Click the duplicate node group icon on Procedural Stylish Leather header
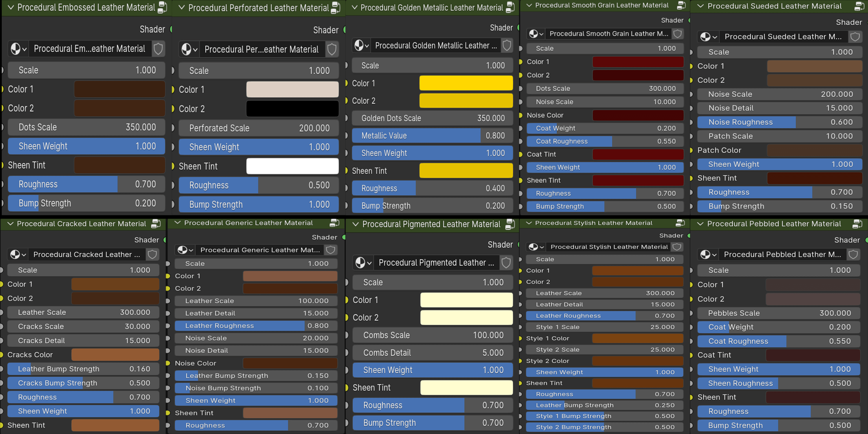This screenshot has height=434, width=868. (680, 223)
